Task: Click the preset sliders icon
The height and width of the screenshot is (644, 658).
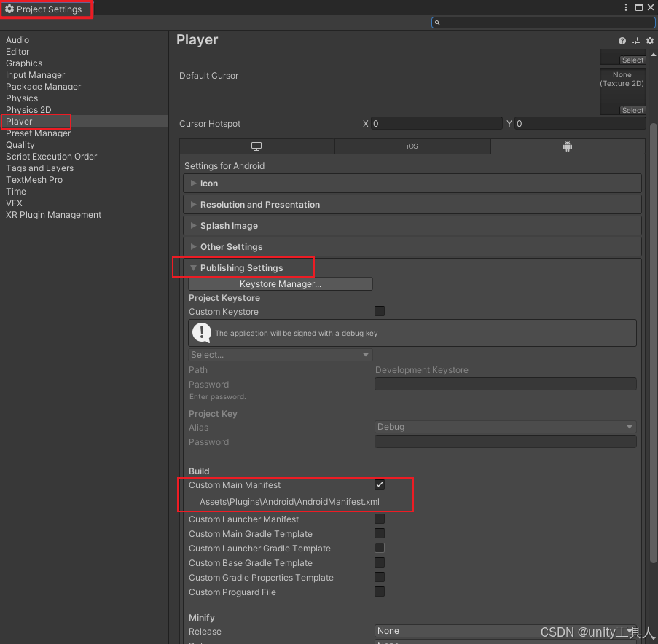Action: (636, 41)
